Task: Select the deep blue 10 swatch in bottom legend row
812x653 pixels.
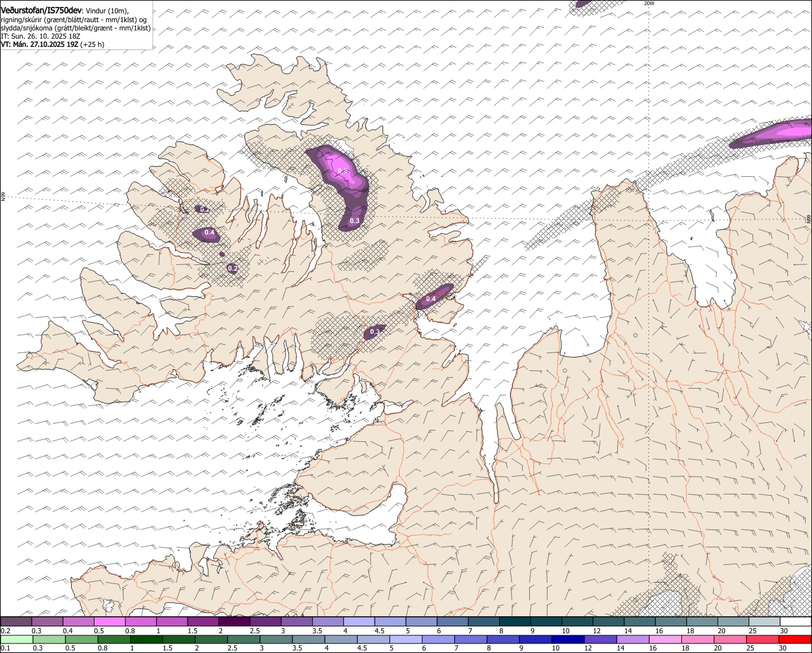Action: point(568,639)
